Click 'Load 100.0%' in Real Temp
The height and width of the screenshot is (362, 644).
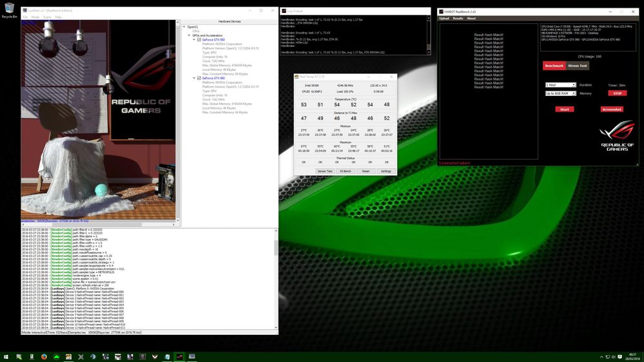[345, 91]
